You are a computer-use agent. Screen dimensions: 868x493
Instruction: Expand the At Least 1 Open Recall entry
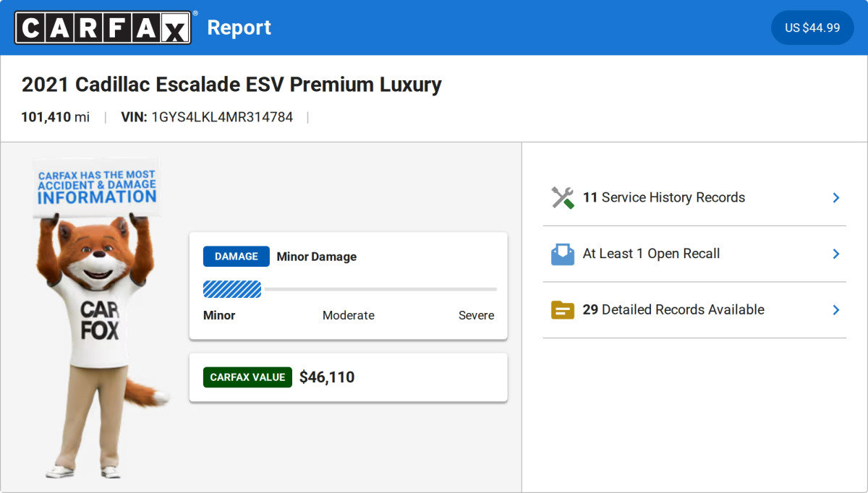pyautogui.click(x=694, y=253)
